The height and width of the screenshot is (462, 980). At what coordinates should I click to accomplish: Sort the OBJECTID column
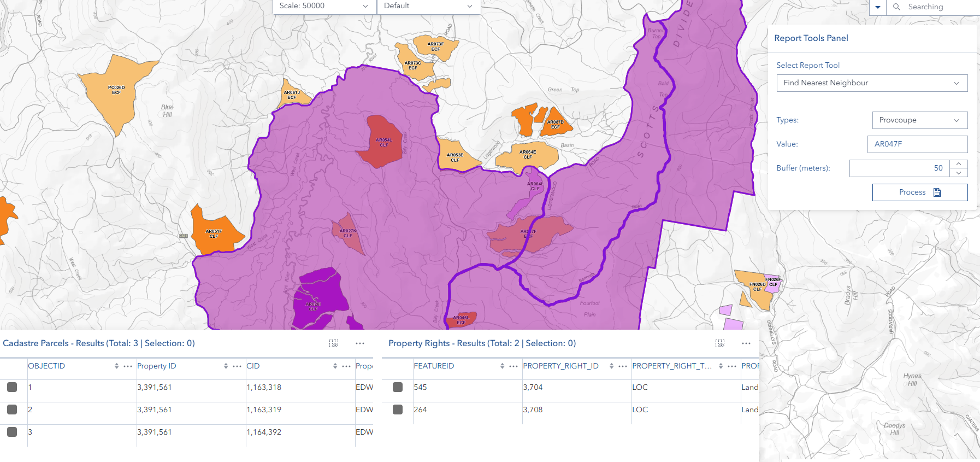pyautogui.click(x=116, y=366)
